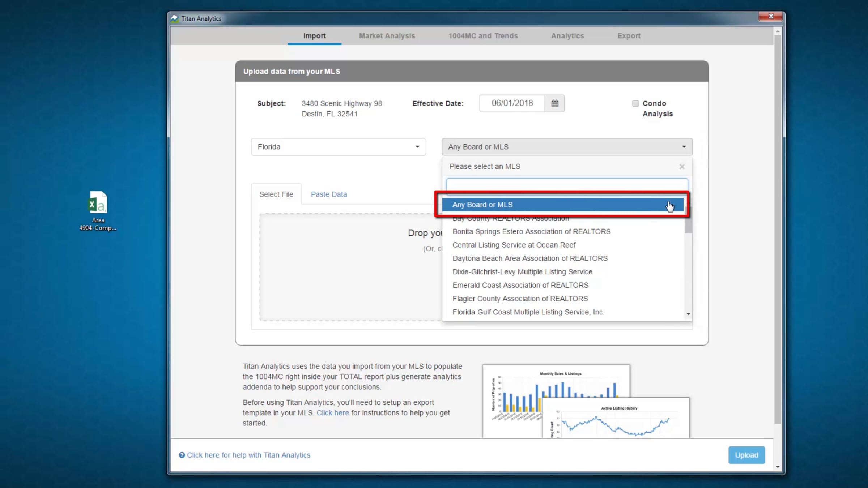The image size is (868, 488).
Task: Open help link for Titan Analytics
Action: 248,455
